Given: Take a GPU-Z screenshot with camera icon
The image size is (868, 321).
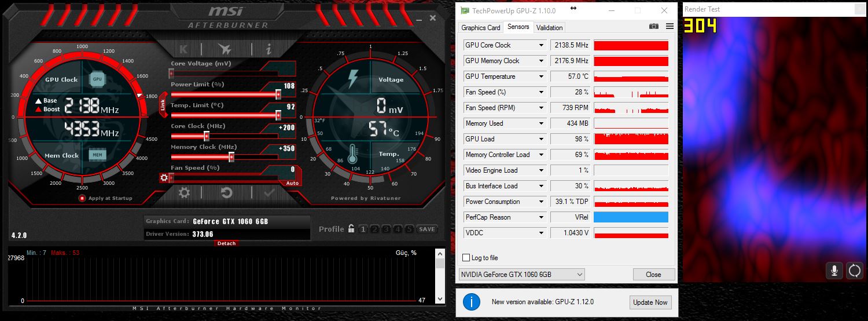Looking at the screenshot, I should pos(654,27).
